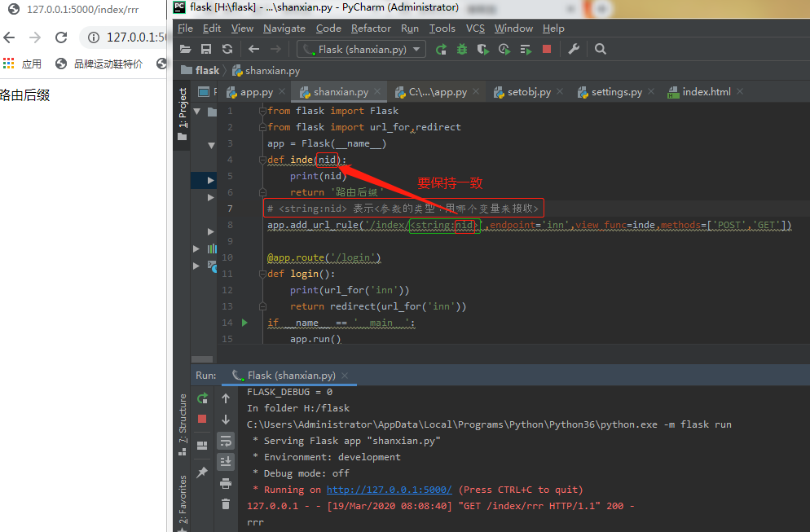Screen dimensions: 810x532
Task: Toggle the pin tab icon in Run panel
Action: point(202,472)
